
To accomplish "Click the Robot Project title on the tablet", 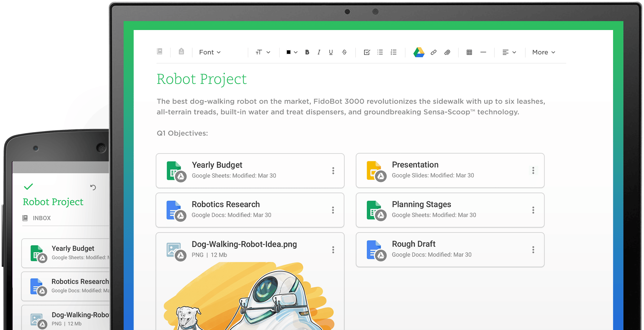I will (202, 79).
